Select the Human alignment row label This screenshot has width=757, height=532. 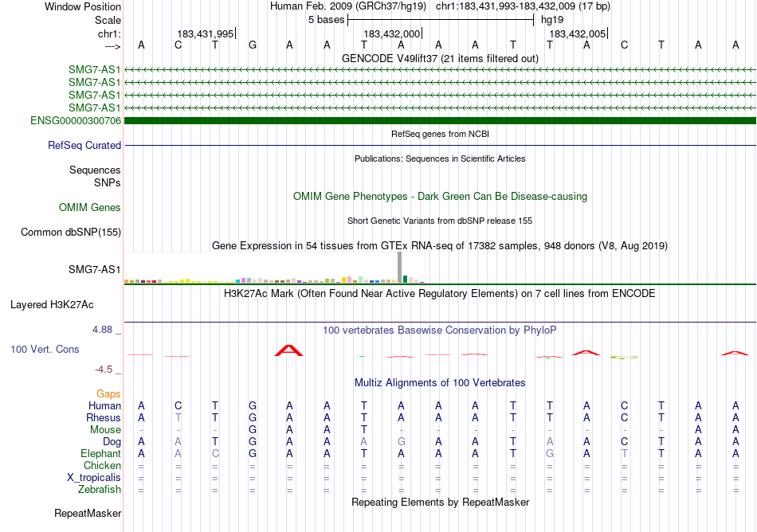(x=104, y=405)
